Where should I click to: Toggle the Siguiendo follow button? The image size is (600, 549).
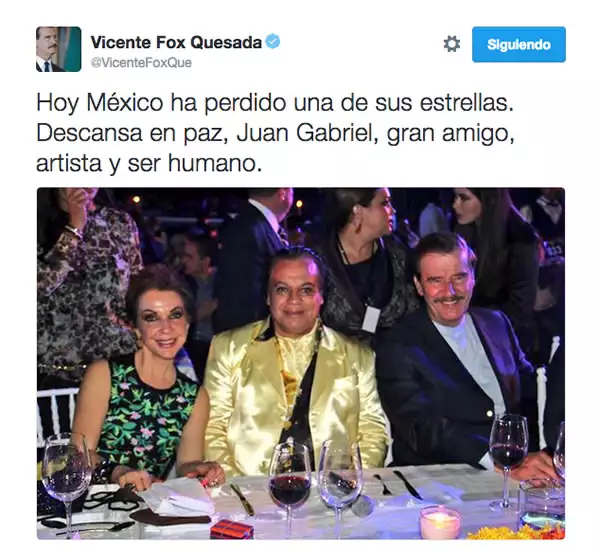click(518, 44)
